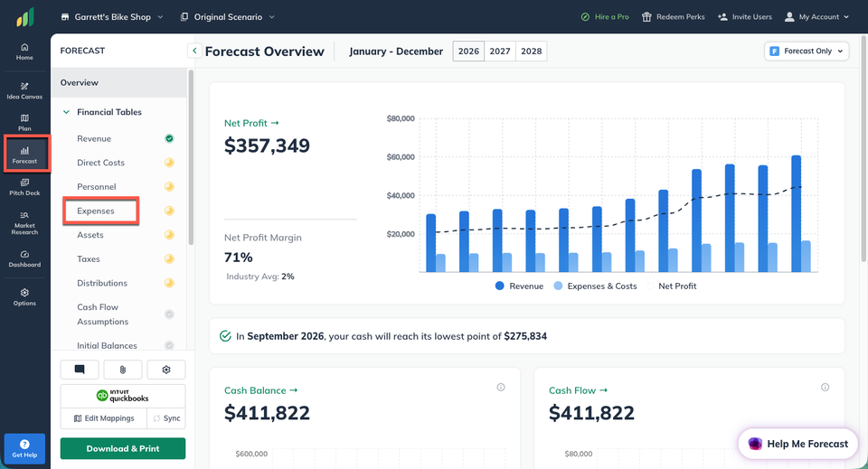The width and height of the screenshot is (868, 469).
Task: Click the paperclip attachments button
Action: [x=123, y=370]
